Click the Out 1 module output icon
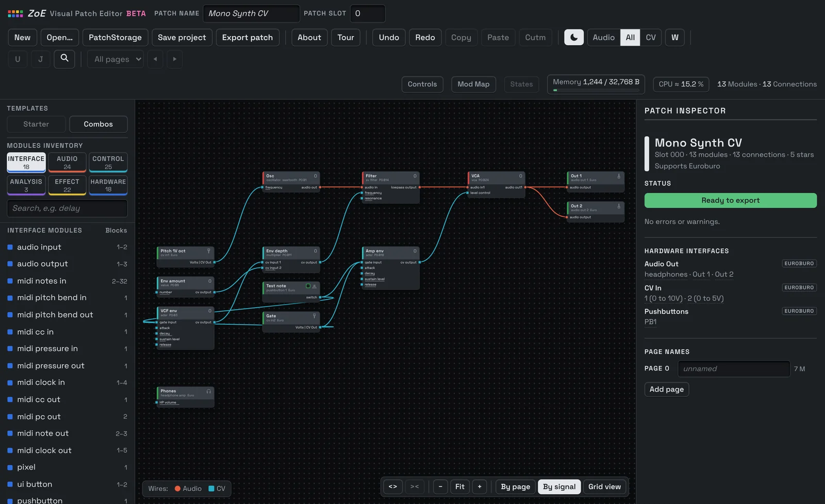The image size is (825, 504). [619, 176]
